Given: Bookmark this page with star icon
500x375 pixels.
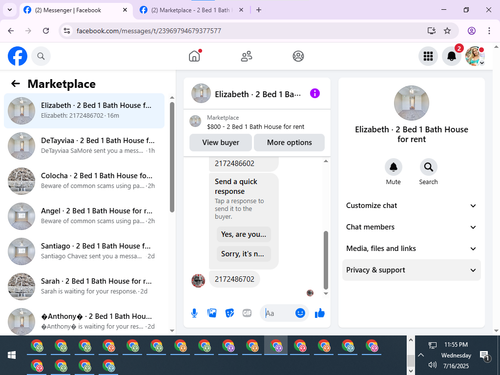Looking at the screenshot, I should pos(447,31).
